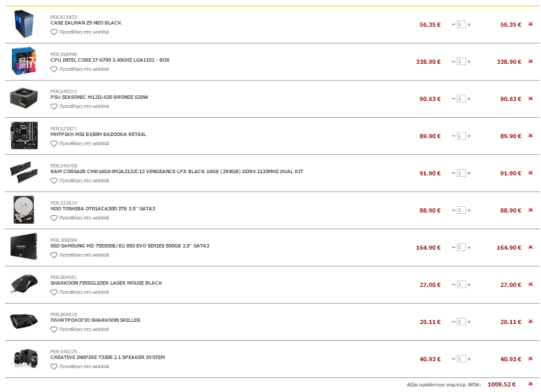Viewport: 541px width, 392px height.
Task: Remove CPU INTEL CORE I7-6700 from cart
Action: (530, 62)
